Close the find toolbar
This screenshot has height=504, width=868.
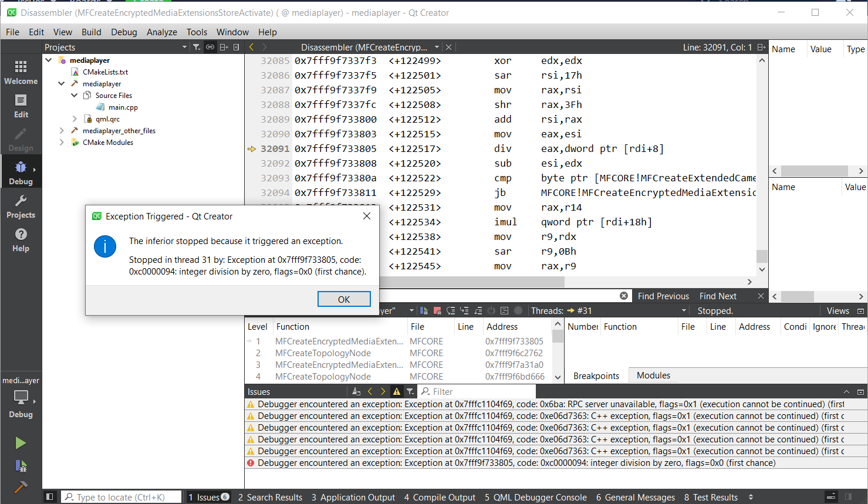click(x=761, y=296)
